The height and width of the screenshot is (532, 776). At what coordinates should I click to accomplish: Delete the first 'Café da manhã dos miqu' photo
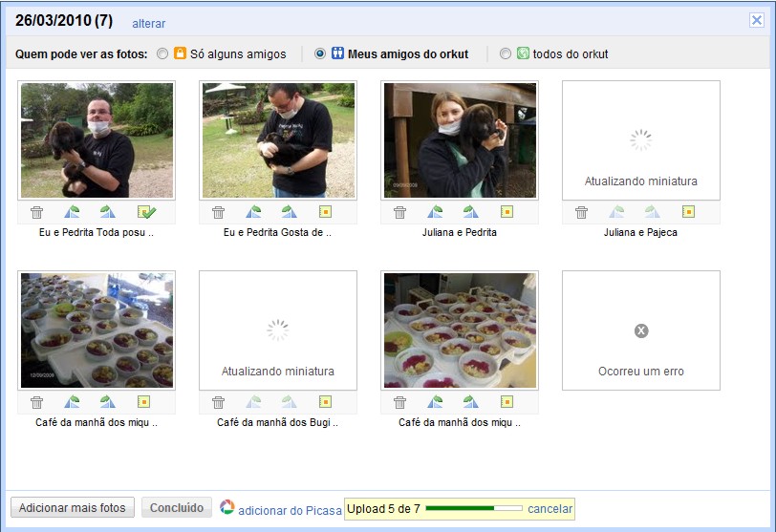click(x=36, y=402)
